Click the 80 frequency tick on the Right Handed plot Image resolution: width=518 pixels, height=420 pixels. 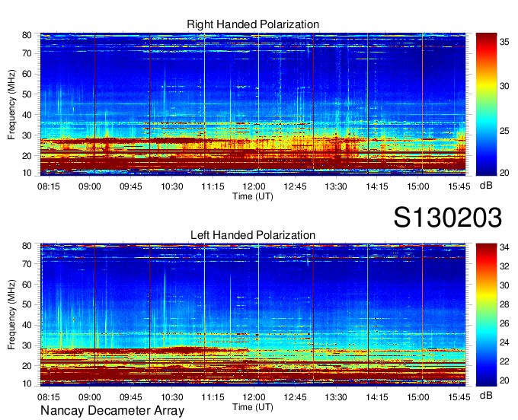coord(27,35)
